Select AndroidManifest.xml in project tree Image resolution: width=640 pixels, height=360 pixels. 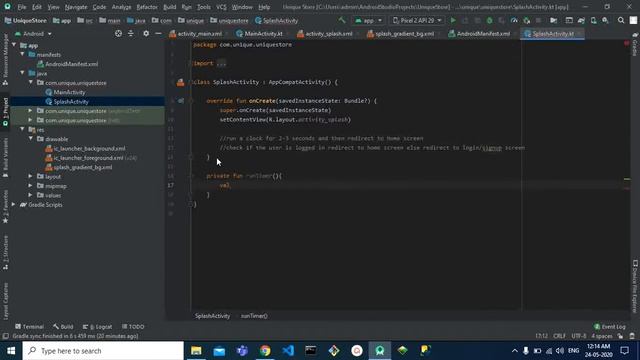[x=71, y=64]
